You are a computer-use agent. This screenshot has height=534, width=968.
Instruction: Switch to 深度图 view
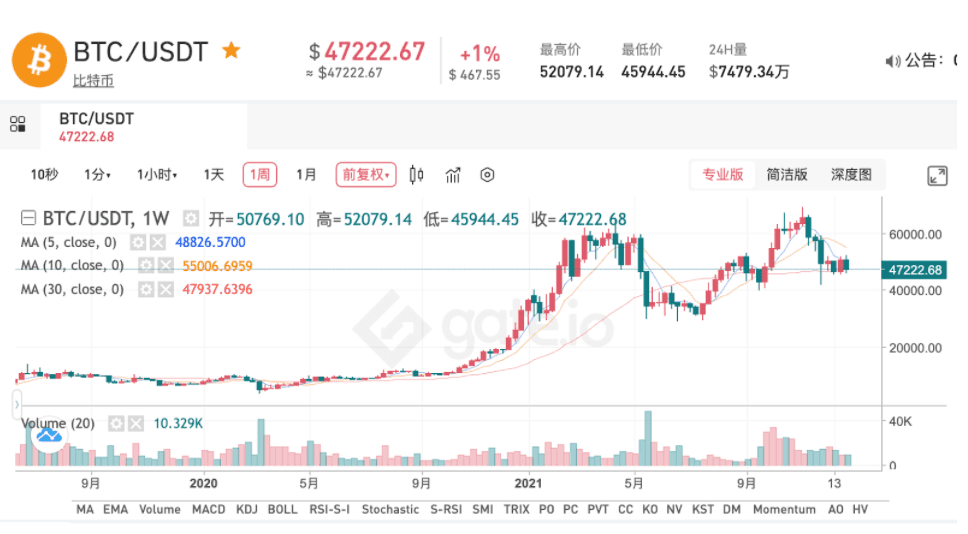(851, 175)
